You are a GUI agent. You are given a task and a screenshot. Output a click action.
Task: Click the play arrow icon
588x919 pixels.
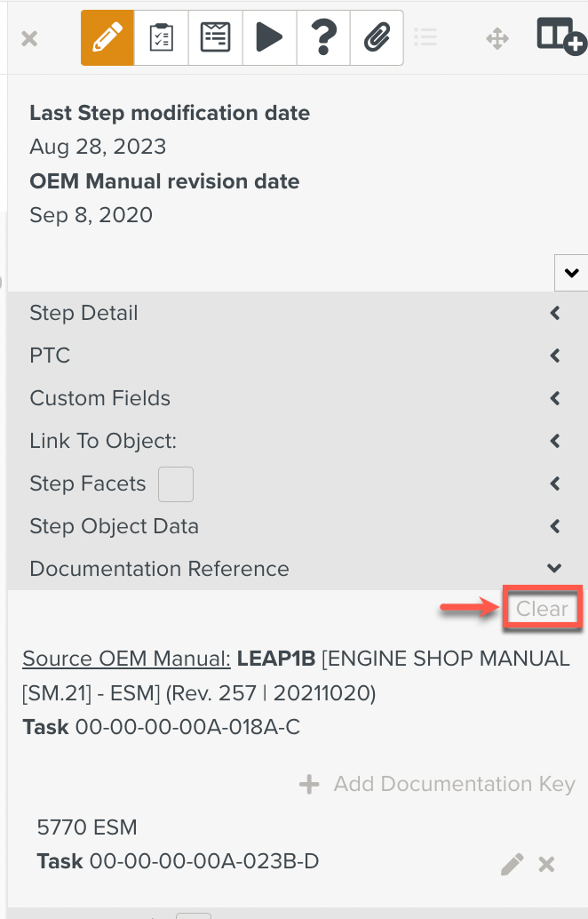point(269,38)
